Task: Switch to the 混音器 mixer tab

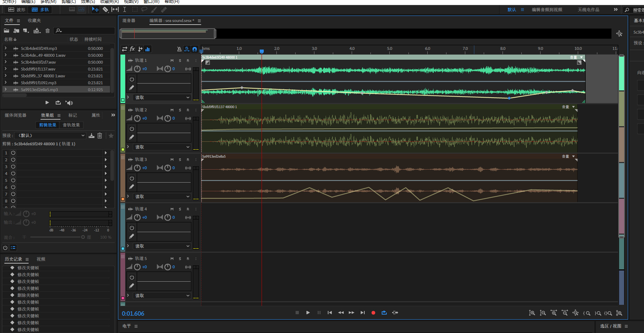Action: (x=129, y=21)
